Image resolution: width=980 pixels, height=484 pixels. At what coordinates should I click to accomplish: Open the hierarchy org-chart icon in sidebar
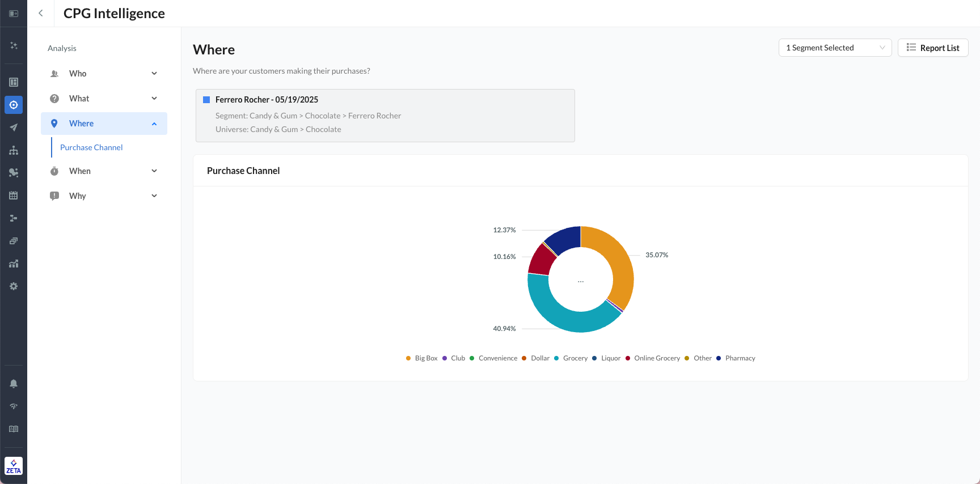[x=14, y=150]
